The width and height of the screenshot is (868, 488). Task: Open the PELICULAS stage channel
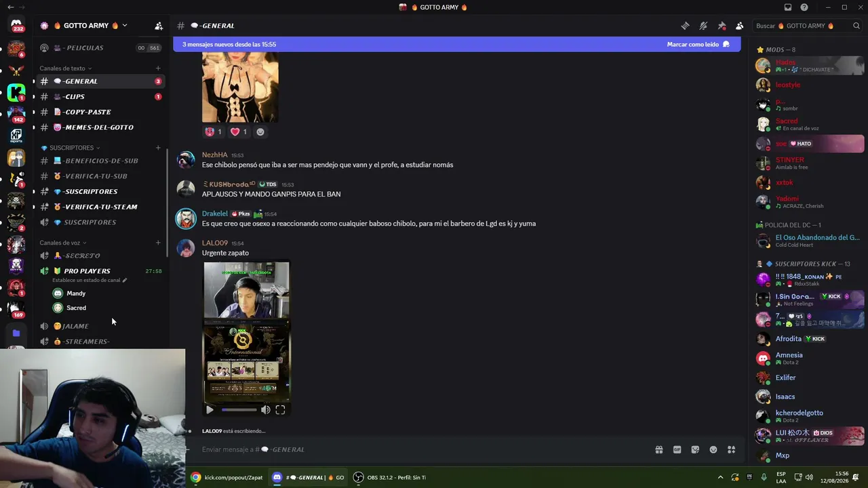100,48
